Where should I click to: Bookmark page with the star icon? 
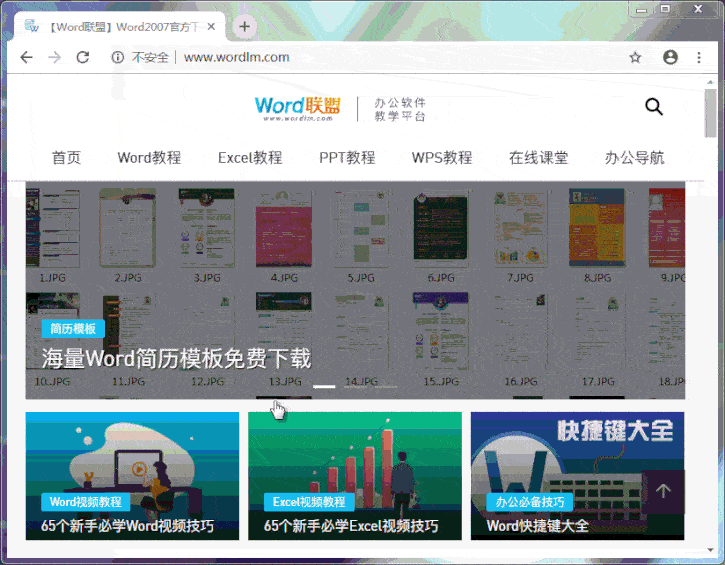(x=635, y=57)
